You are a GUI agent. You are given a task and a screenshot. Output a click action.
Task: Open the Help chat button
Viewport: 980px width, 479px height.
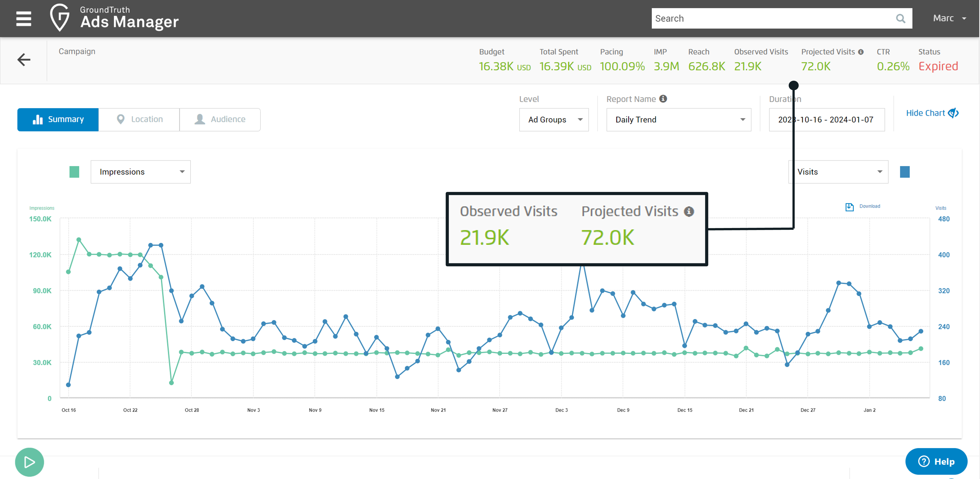(936, 461)
